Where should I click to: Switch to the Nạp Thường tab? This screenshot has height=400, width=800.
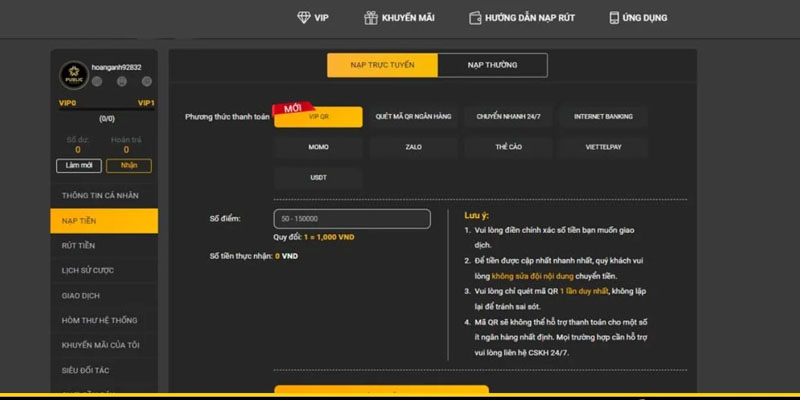492,65
